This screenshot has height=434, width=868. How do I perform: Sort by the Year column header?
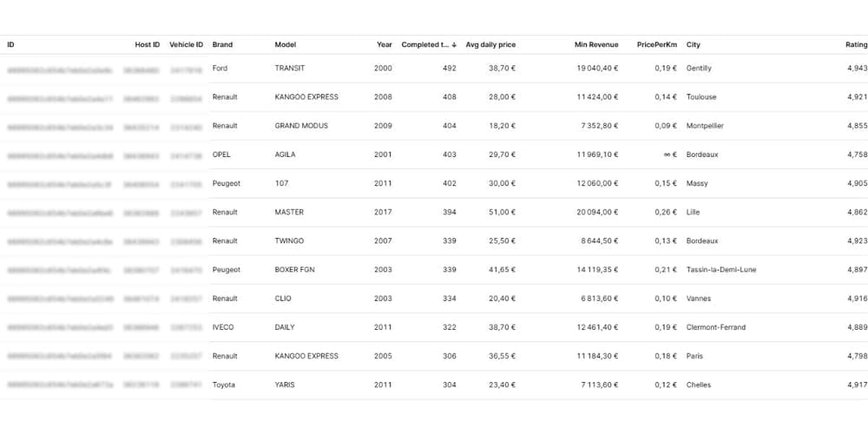(385, 45)
